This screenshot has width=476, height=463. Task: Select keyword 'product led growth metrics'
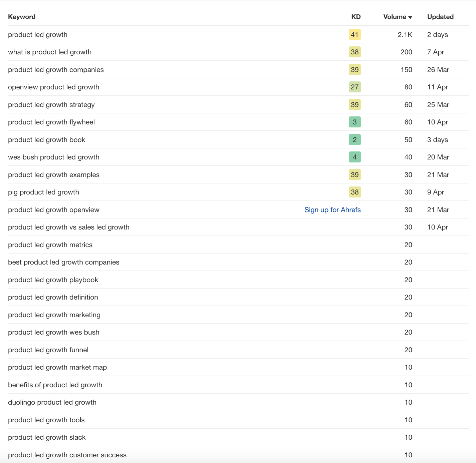[50, 245]
